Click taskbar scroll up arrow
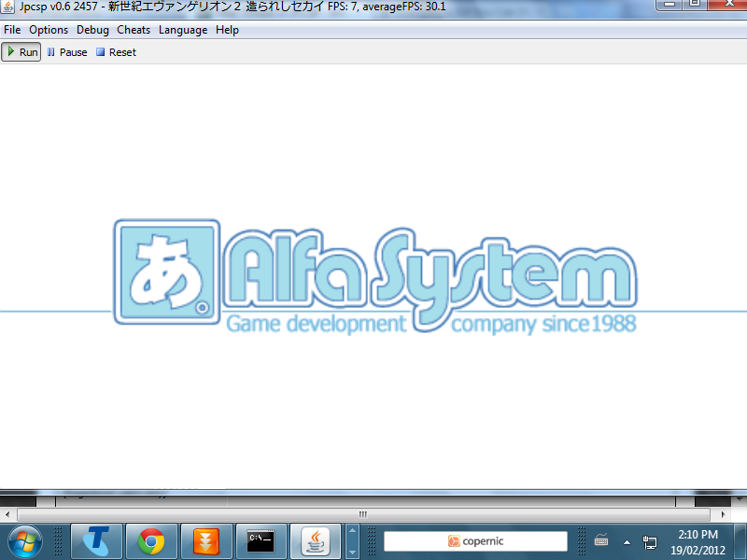 tap(353, 530)
